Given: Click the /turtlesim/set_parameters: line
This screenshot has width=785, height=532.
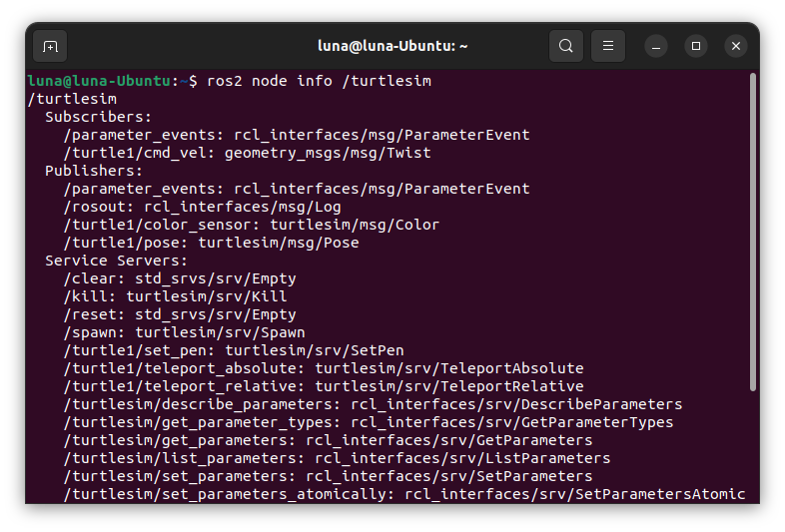Looking at the screenshot, I should pos(328,476).
